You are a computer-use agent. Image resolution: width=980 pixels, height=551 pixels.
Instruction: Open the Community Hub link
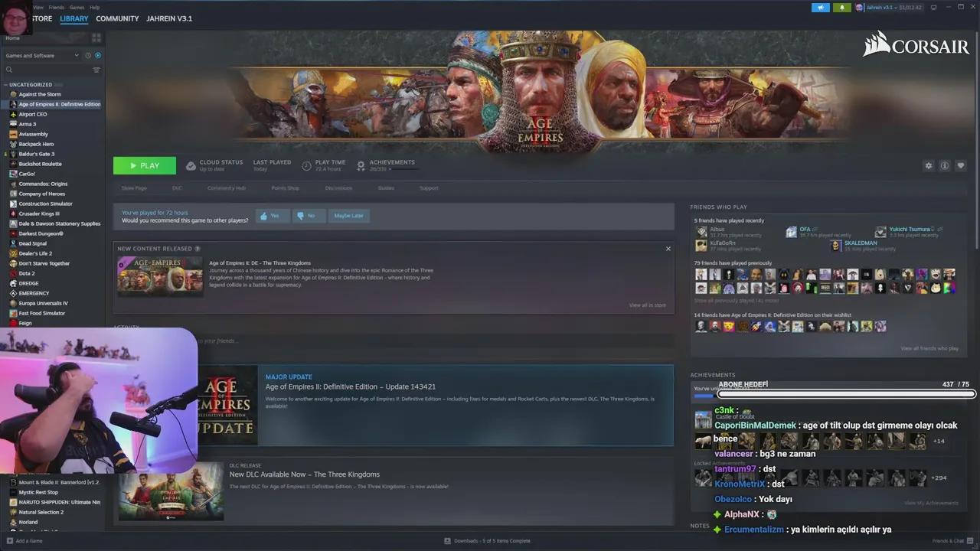pos(227,188)
